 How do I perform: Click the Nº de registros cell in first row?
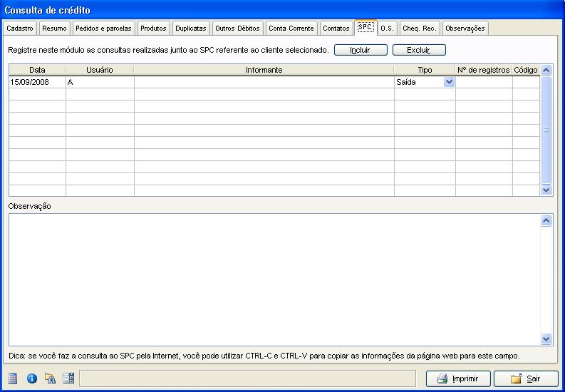pyautogui.click(x=484, y=82)
